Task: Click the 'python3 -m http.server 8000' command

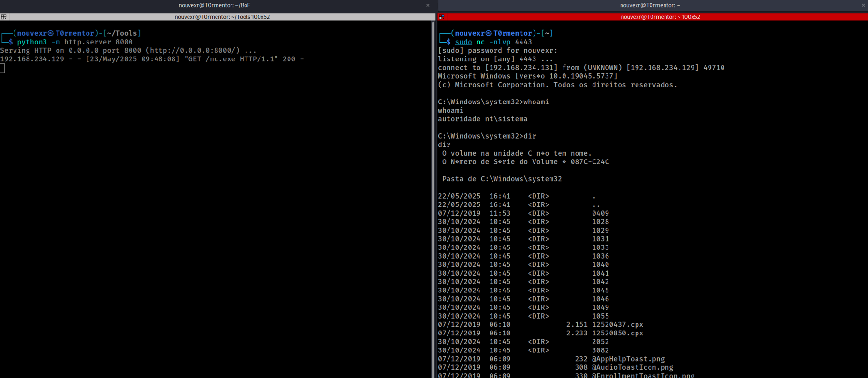Action: [x=75, y=42]
